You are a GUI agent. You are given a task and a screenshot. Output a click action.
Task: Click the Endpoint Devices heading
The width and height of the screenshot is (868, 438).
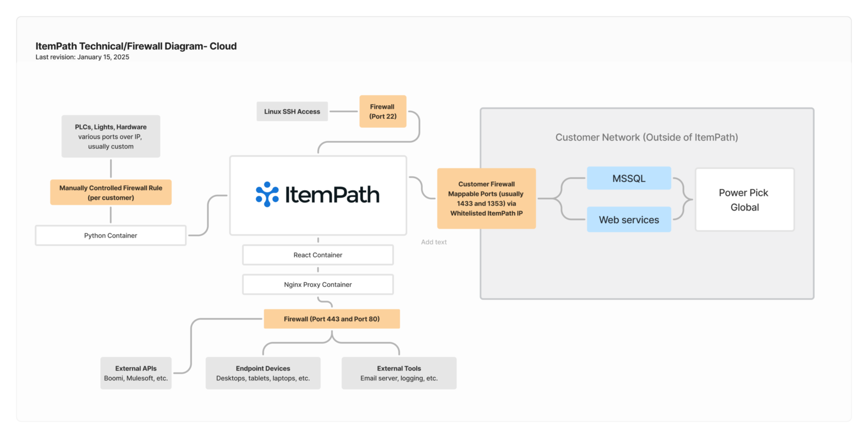point(263,368)
